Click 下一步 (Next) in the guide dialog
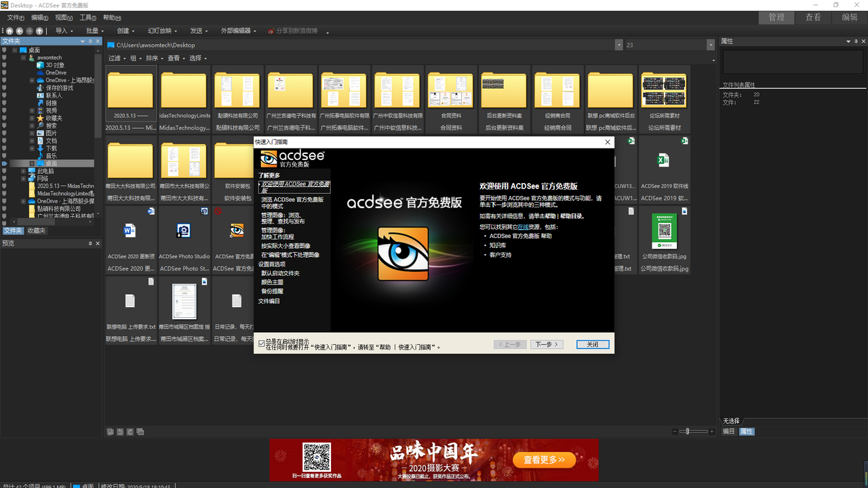The image size is (868, 488). tap(547, 344)
